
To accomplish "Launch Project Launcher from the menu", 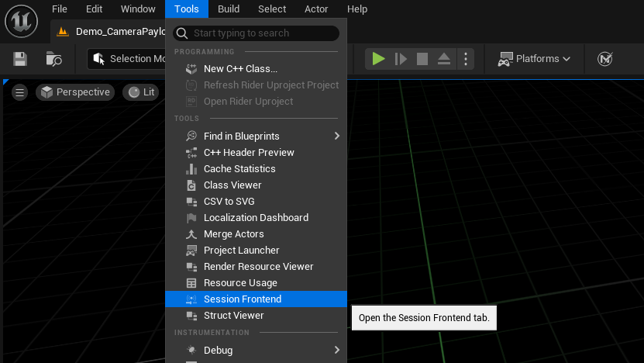I will (241, 251).
